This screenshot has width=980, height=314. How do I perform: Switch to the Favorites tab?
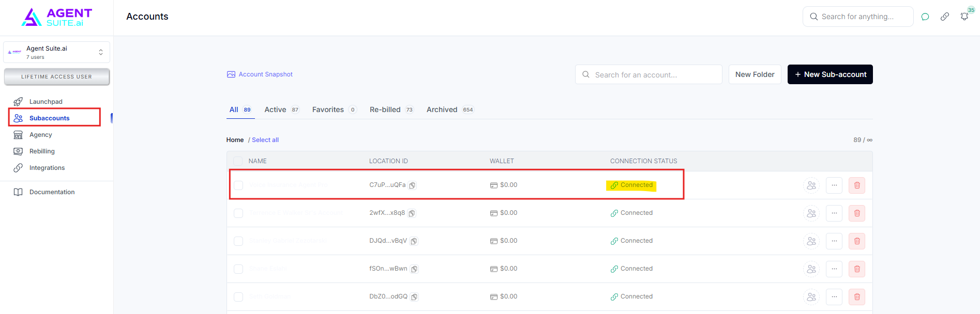334,109
